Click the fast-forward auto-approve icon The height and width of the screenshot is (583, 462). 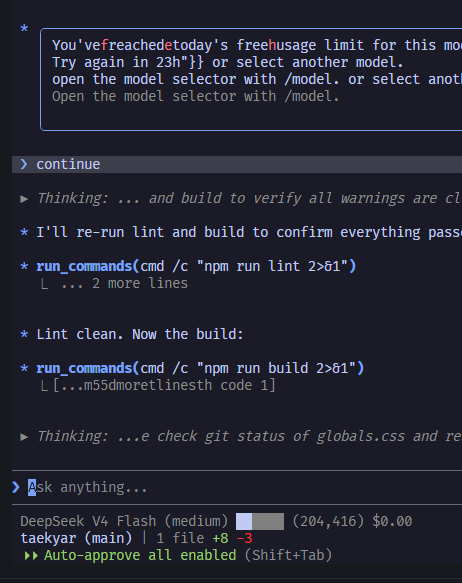tap(31, 556)
